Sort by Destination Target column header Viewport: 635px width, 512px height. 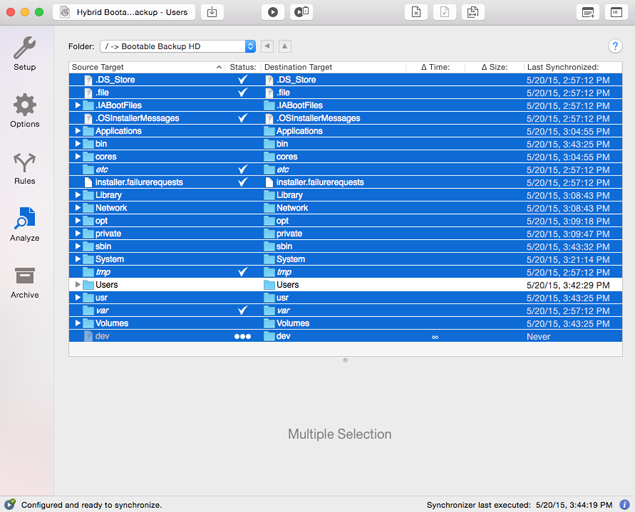tap(334, 67)
